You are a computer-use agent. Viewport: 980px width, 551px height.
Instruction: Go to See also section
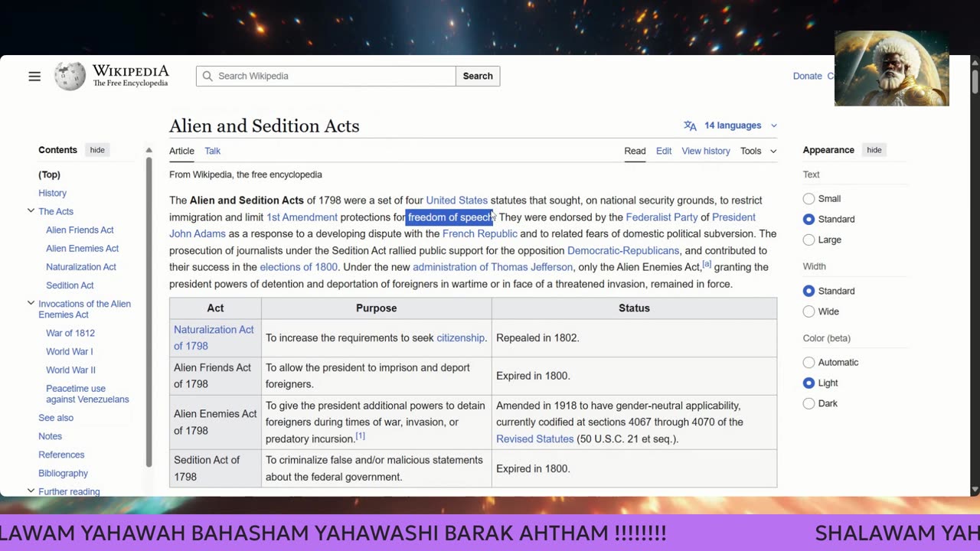56,418
